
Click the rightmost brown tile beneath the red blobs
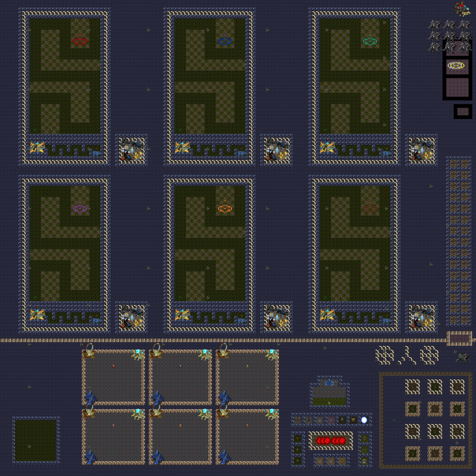[x=342, y=461]
